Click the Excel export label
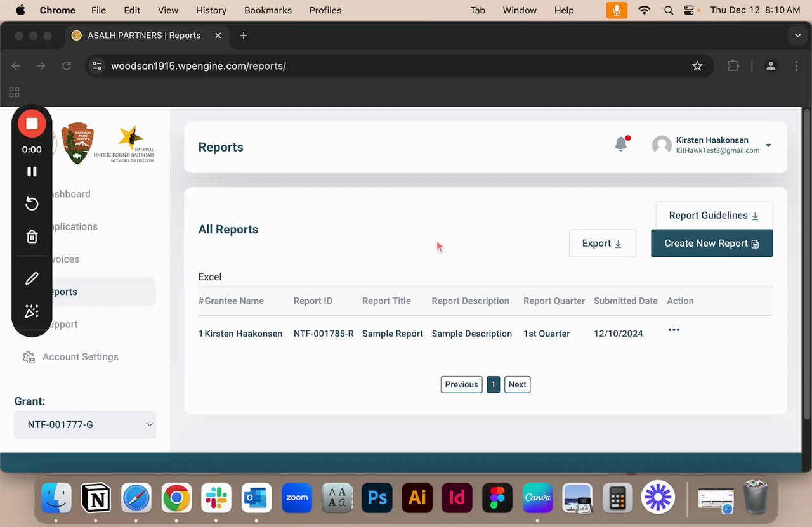This screenshot has width=812, height=527. click(209, 277)
